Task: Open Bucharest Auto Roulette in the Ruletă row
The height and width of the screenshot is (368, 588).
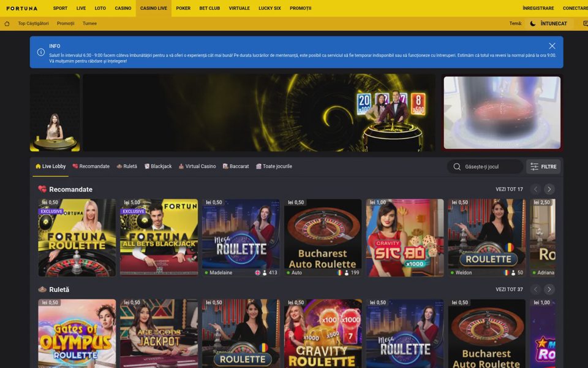Action: [487, 334]
